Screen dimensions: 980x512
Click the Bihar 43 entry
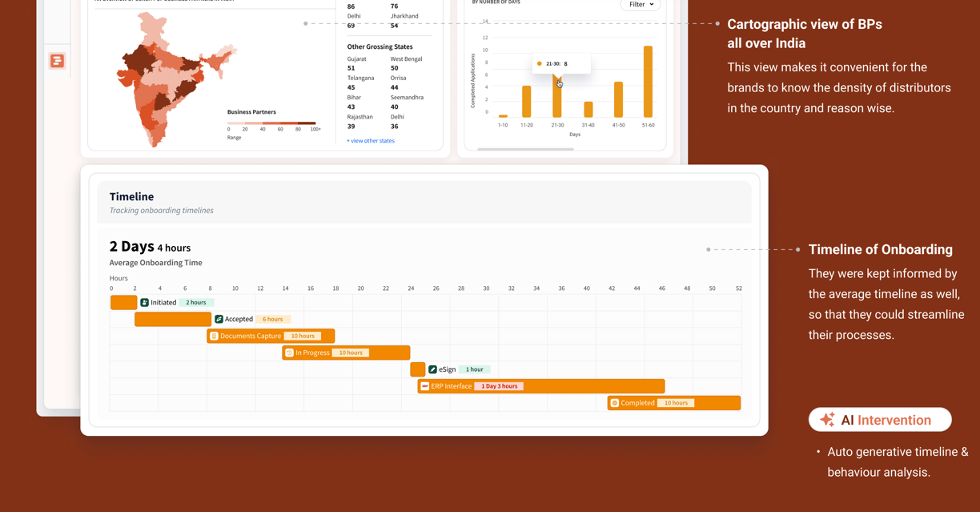pos(354,102)
